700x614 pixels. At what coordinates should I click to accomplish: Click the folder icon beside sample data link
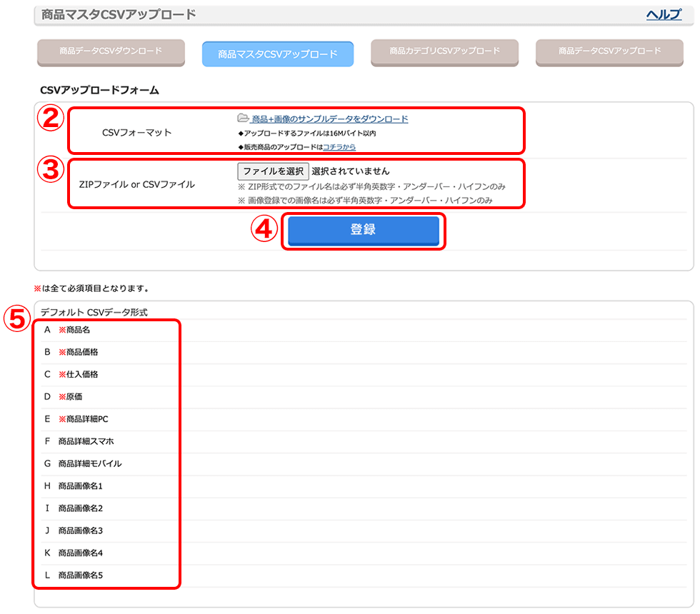click(243, 119)
